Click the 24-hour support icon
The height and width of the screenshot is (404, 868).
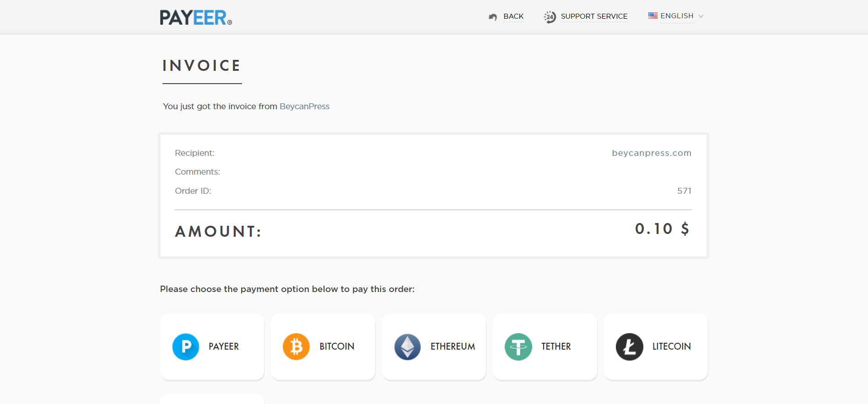point(550,17)
